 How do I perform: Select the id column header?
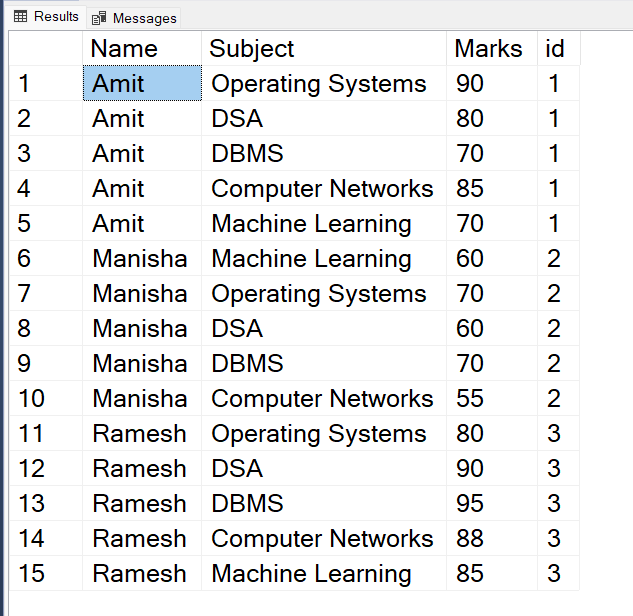point(557,49)
